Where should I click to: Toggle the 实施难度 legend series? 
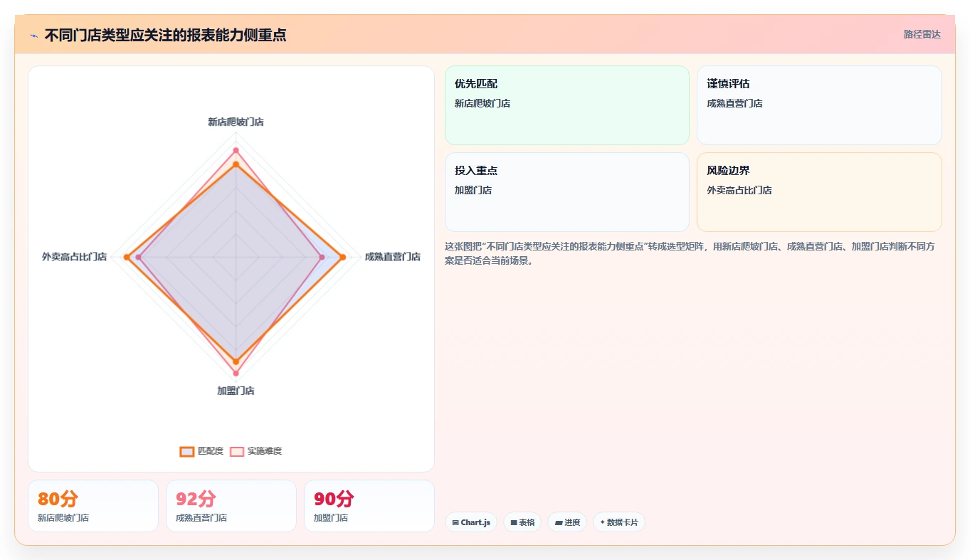(255, 451)
